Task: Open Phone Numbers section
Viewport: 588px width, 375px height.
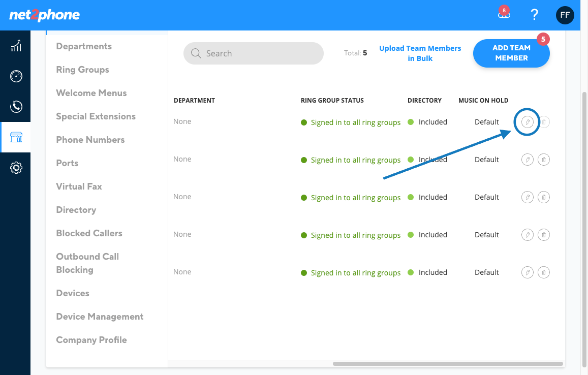Action: pos(90,140)
